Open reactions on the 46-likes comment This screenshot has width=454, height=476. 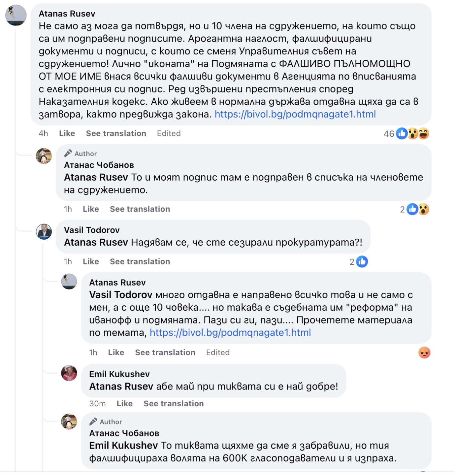tap(406, 134)
